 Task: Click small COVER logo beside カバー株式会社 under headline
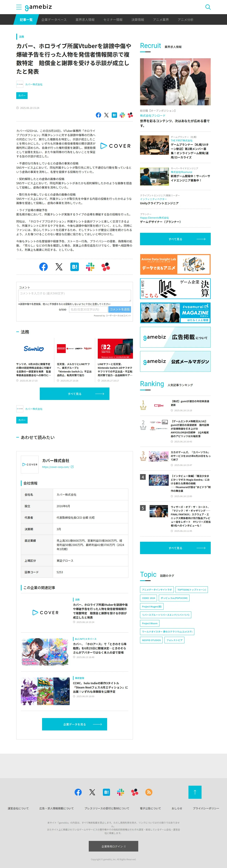click(x=20, y=84)
